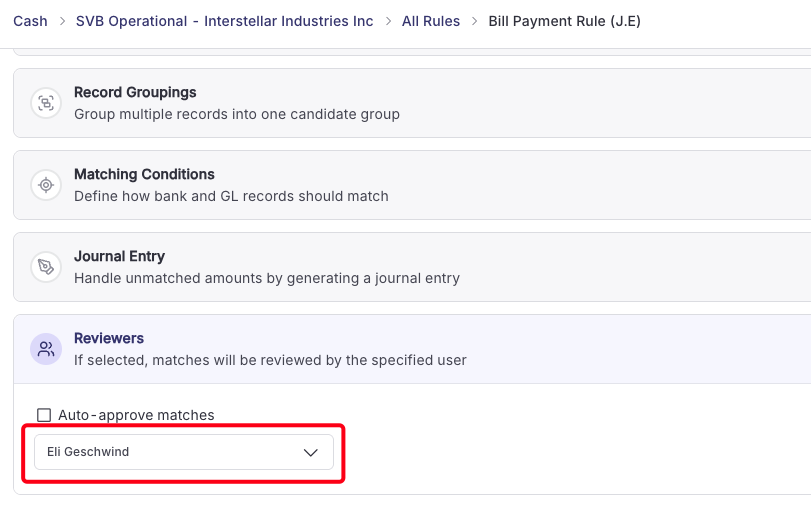
Task: Click the Reviewers people icon
Action: coord(46,349)
